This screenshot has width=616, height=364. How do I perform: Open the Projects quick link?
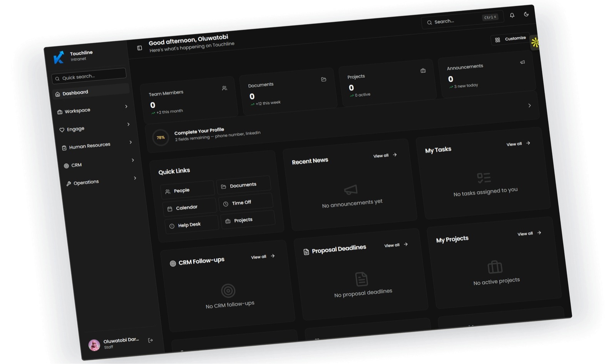tap(248, 220)
